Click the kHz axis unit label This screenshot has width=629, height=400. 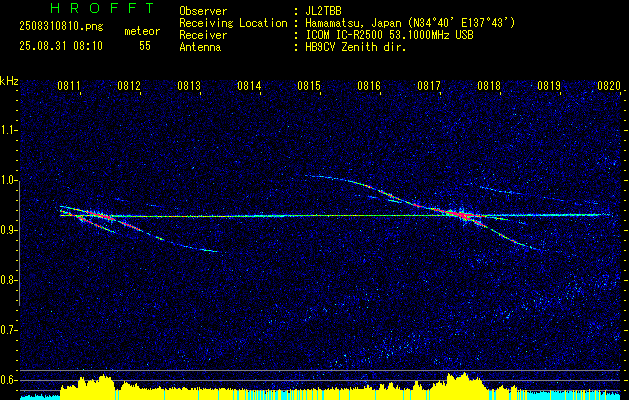coord(9,81)
